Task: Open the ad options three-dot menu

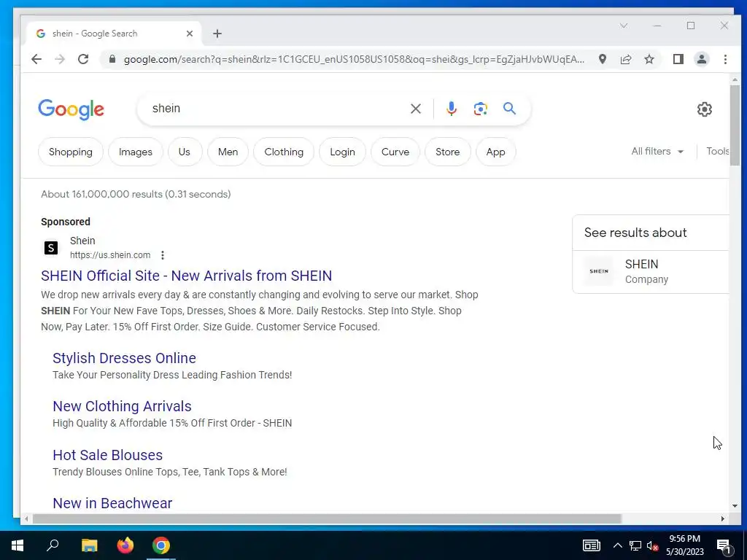Action: click(163, 254)
